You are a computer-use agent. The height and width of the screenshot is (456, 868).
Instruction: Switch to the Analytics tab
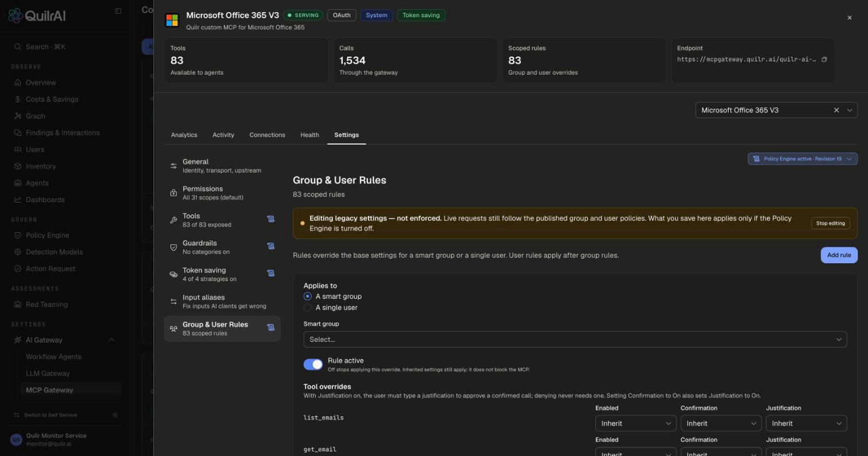pyautogui.click(x=184, y=135)
